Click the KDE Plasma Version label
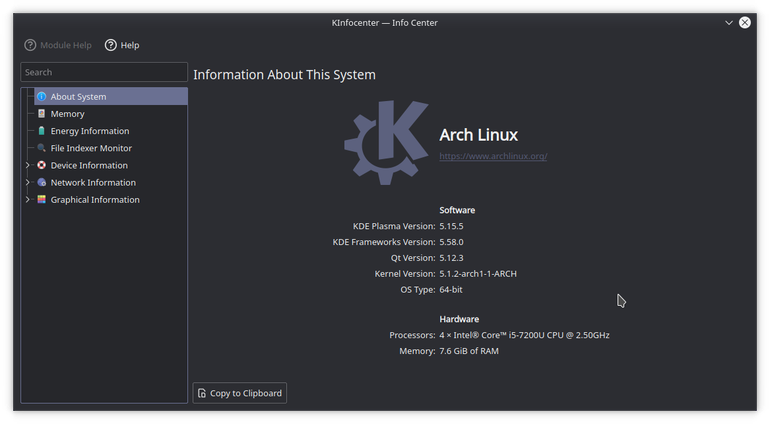The image size is (770, 424). coord(394,226)
